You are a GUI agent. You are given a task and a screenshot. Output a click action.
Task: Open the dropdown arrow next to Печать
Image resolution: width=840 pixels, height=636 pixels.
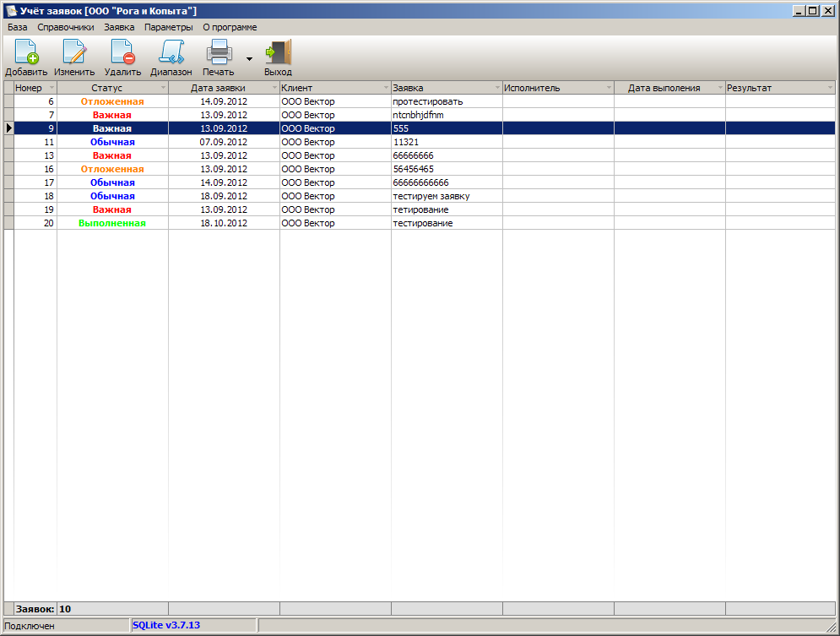[x=249, y=58]
